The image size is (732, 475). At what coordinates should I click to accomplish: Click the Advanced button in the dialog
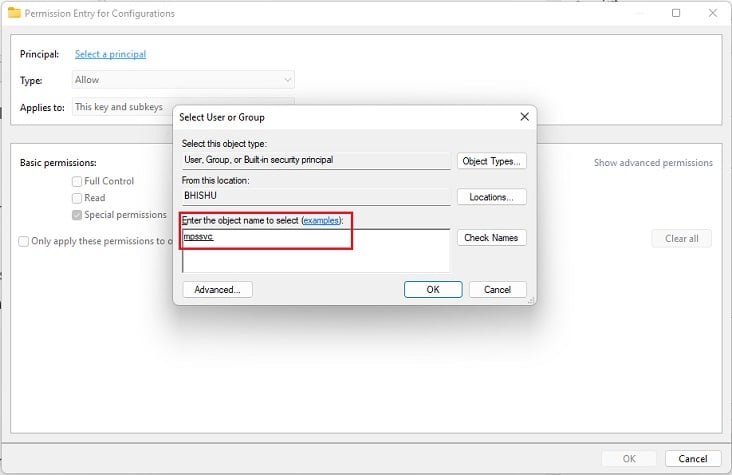click(x=218, y=290)
